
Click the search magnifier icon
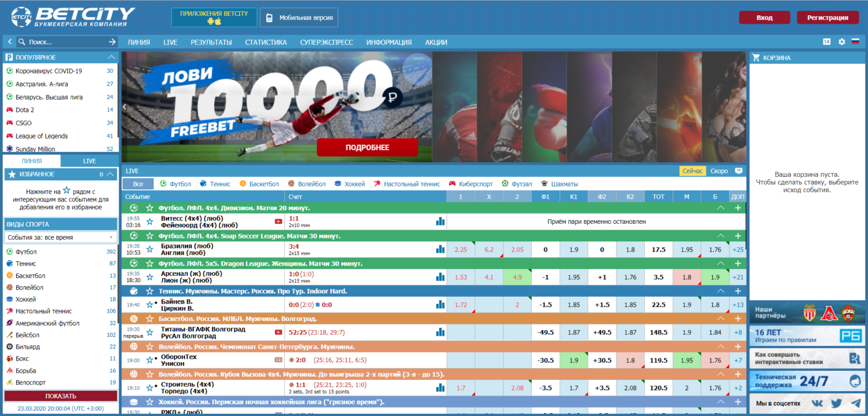[x=21, y=42]
